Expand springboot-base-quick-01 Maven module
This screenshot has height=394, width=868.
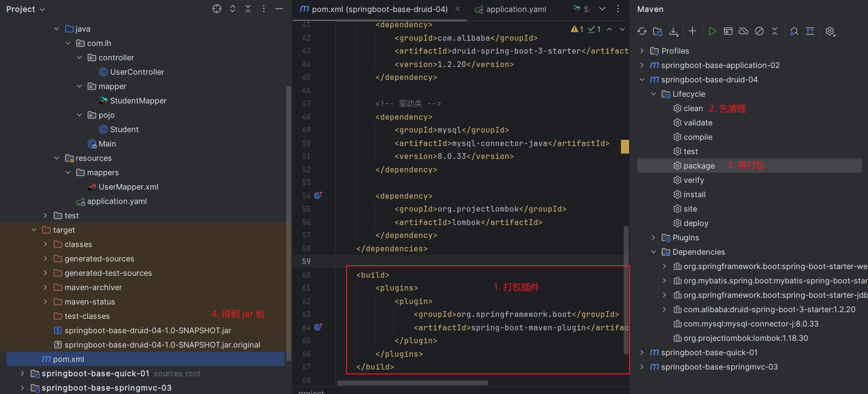pos(642,352)
